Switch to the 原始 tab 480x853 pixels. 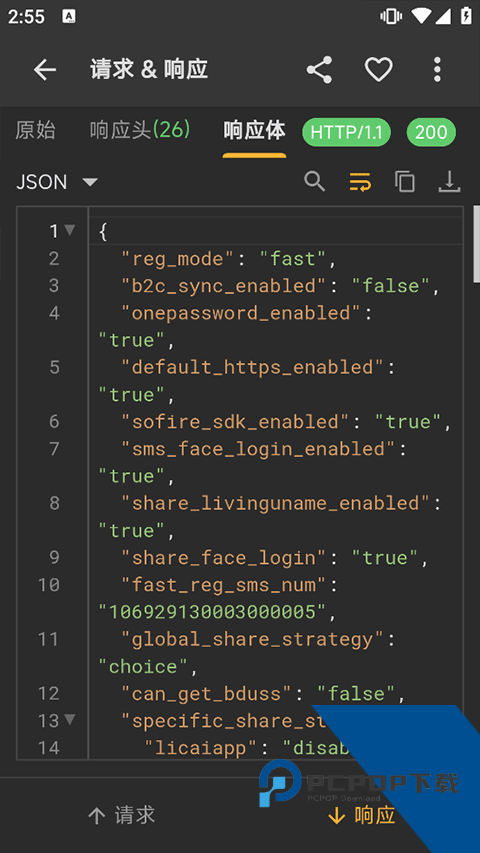tap(35, 131)
